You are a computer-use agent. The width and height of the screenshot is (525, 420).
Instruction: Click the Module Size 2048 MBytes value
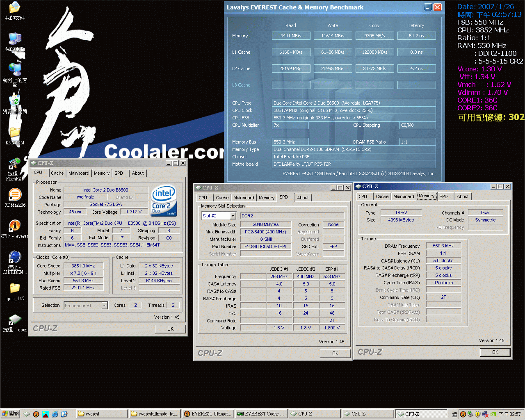265,224
